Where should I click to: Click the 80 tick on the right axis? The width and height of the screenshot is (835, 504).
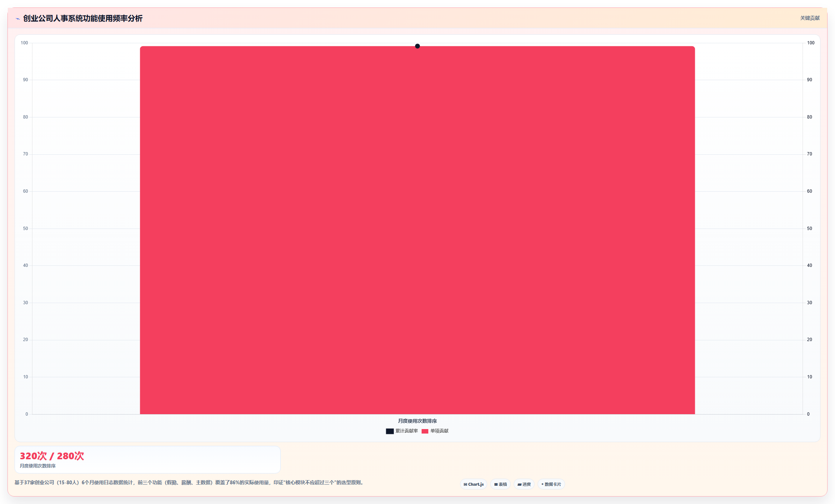(x=809, y=117)
